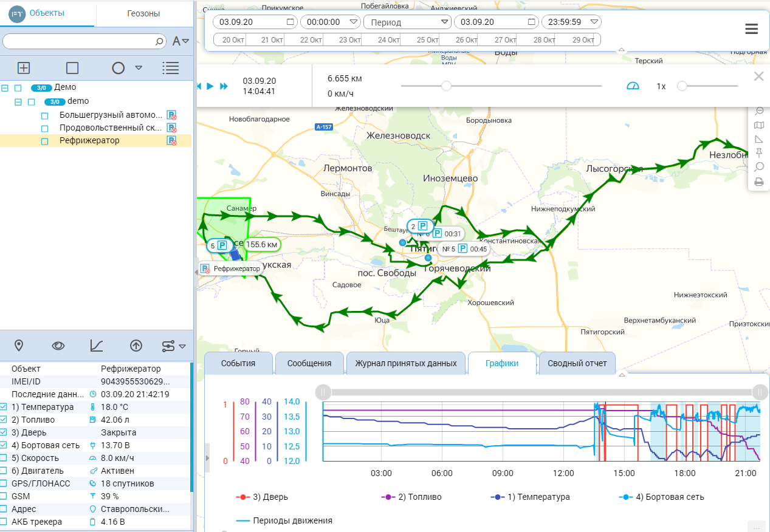Click the map pin locate icon
Image resolution: width=770 pixels, height=532 pixels.
(19, 346)
